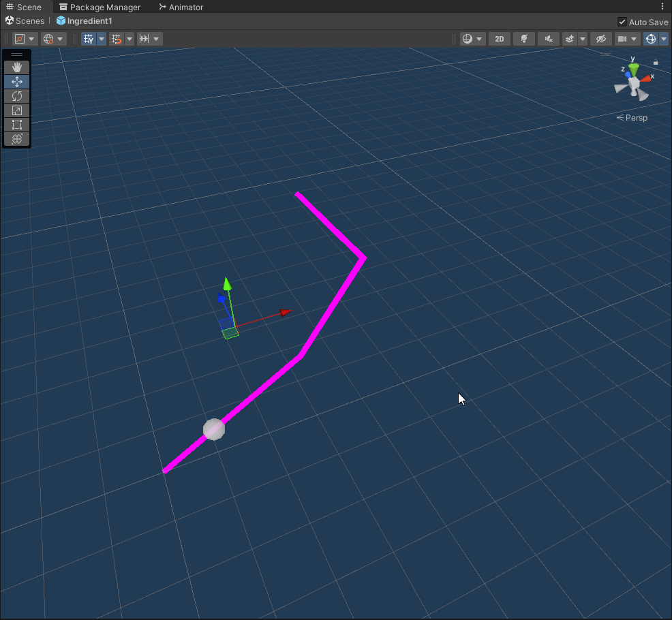Click the green Y axis cone on orientation gizmo
Viewport: 672px width, 620px height.
point(634,69)
